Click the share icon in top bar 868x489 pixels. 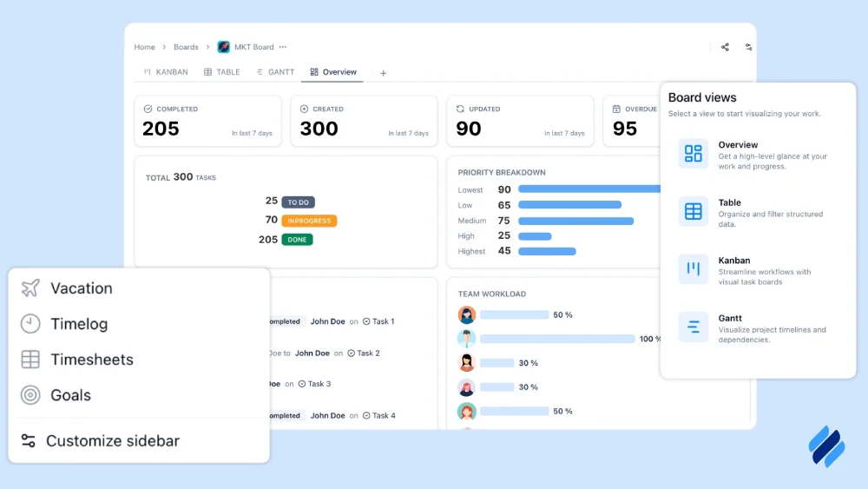point(725,48)
